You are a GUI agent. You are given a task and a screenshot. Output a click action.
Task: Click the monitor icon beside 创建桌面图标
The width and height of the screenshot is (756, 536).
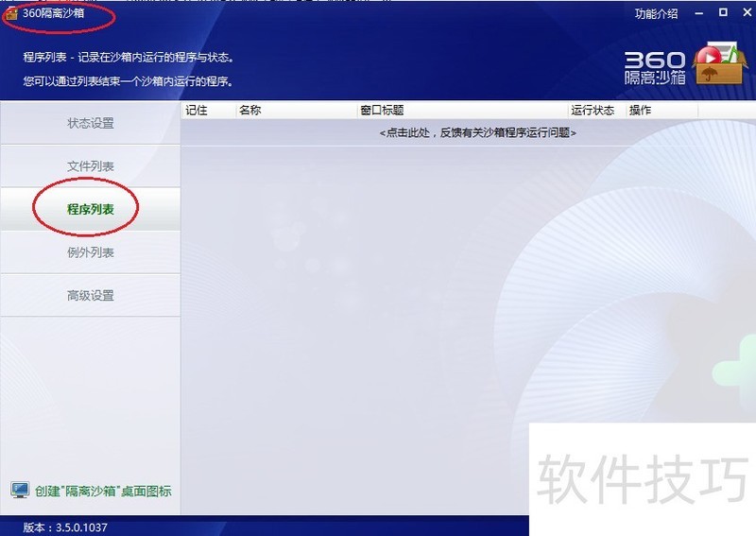pyautogui.click(x=20, y=491)
